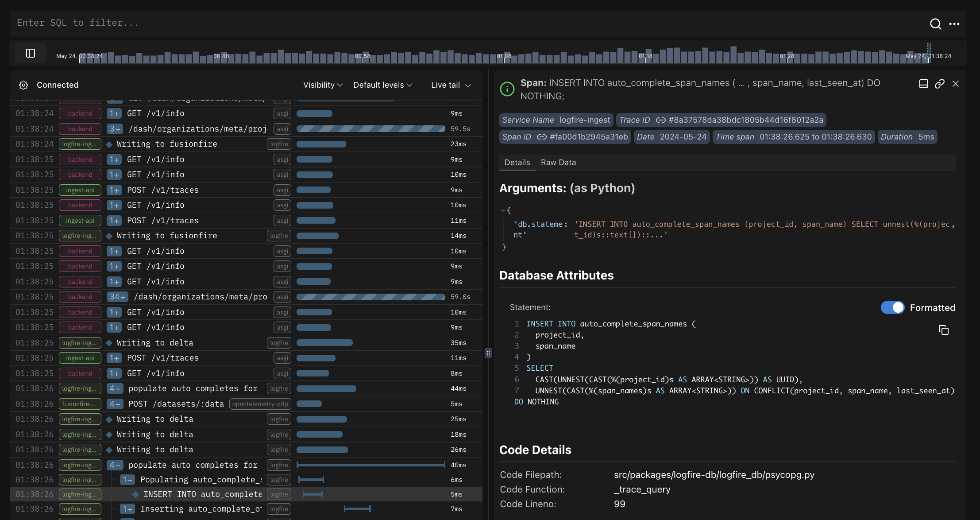Viewport: 980px width, 520px height.
Task: Select the 59.0s duration bar
Action: [x=371, y=297]
